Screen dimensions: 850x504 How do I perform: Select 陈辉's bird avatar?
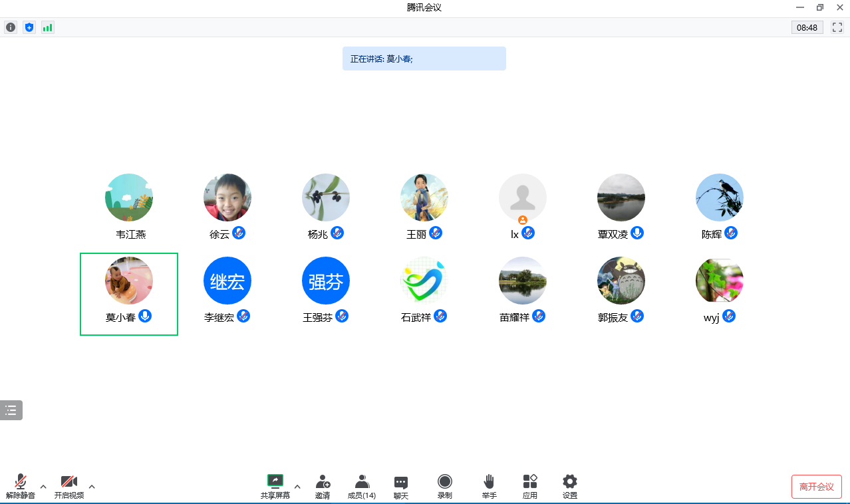[x=720, y=197]
